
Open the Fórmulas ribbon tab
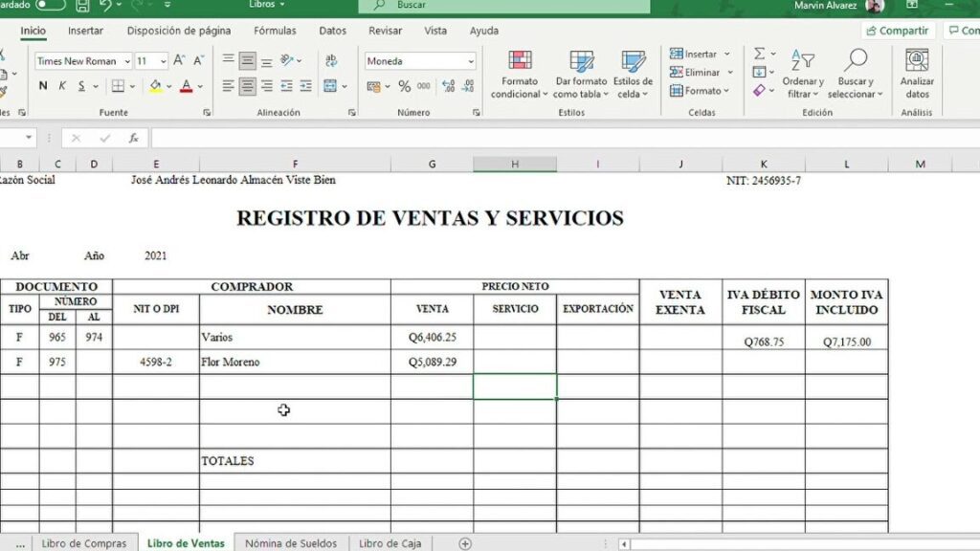click(275, 31)
